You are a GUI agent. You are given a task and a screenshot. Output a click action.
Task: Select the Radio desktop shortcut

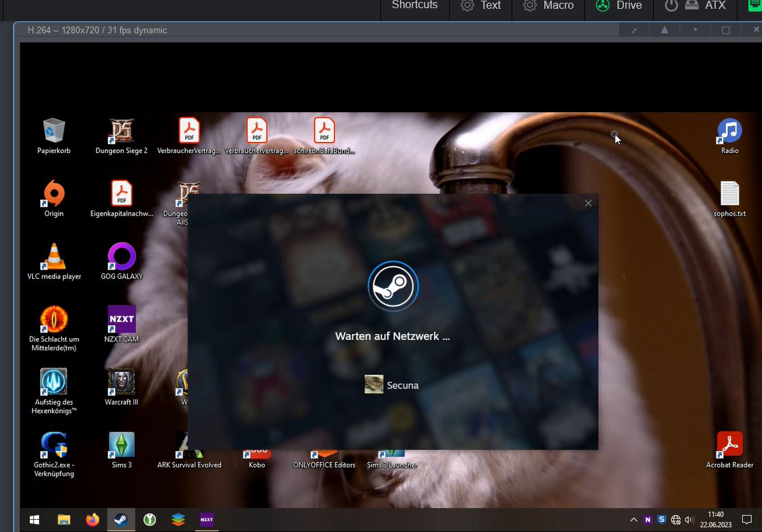pos(729,137)
